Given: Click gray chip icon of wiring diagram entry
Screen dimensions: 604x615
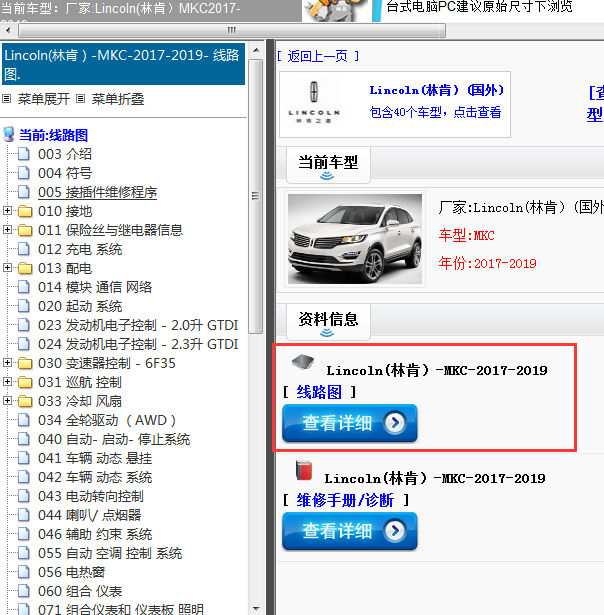Looking at the screenshot, I should [x=303, y=362].
